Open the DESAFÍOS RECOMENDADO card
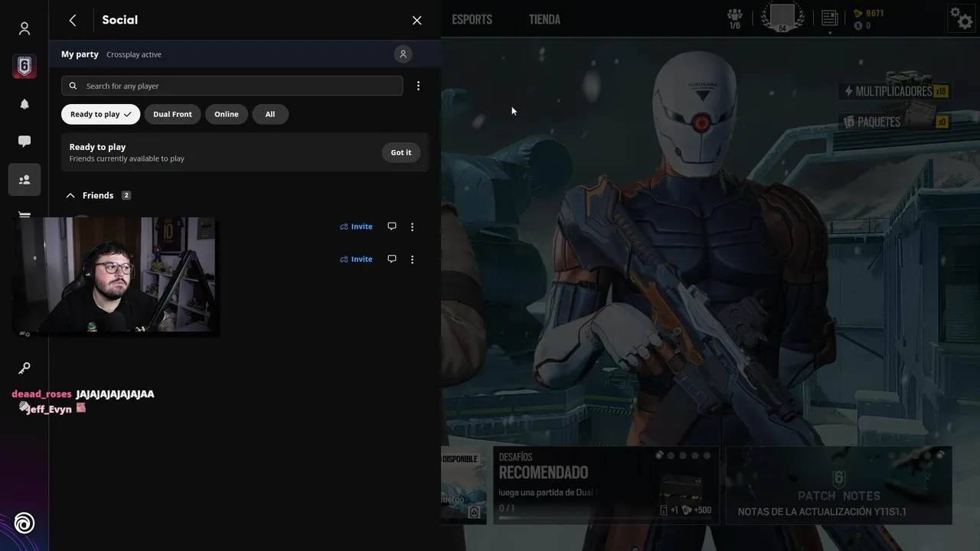 pos(606,485)
